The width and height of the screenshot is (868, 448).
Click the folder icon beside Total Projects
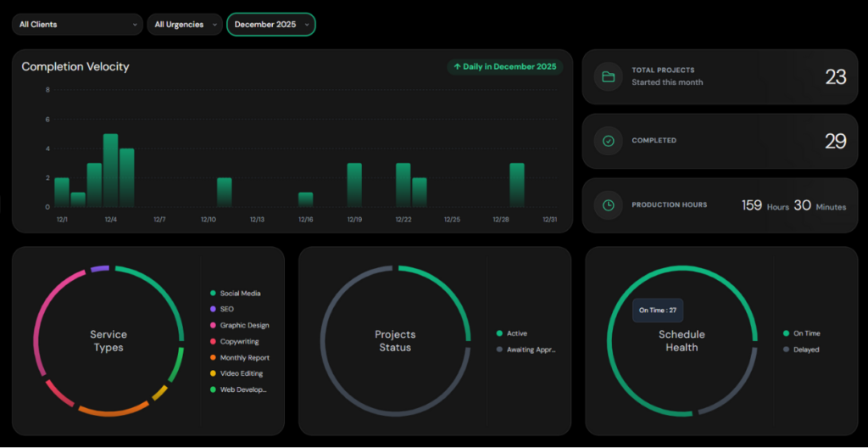click(x=608, y=76)
